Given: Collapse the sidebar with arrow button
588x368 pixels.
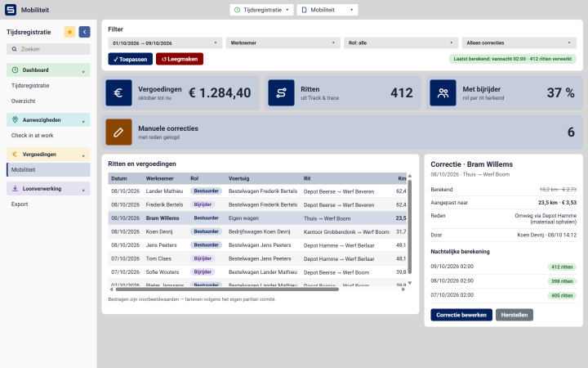Looking at the screenshot, I should [x=84, y=32].
